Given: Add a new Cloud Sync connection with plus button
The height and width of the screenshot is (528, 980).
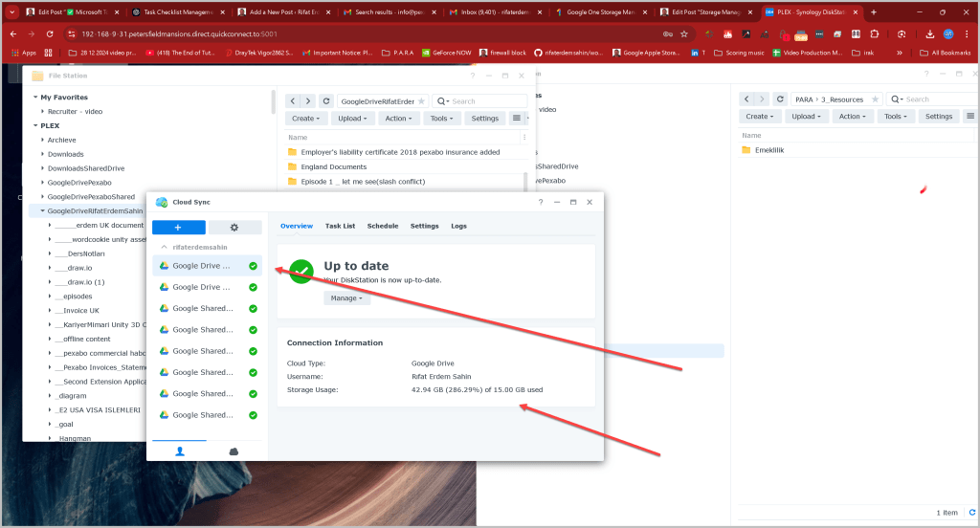Looking at the screenshot, I should [x=178, y=228].
